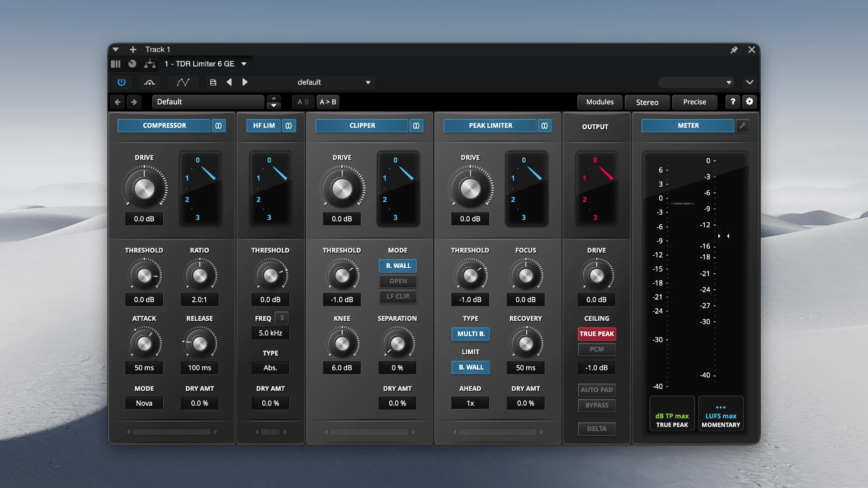This screenshot has height=488, width=868.
Task: Click the compressor stereo link icon
Action: [218, 126]
